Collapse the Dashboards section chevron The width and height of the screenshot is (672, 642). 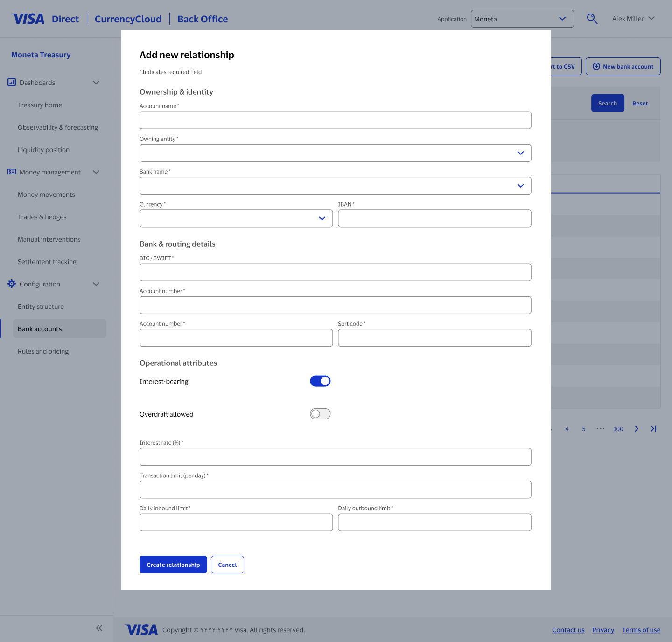(x=96, y=83)
